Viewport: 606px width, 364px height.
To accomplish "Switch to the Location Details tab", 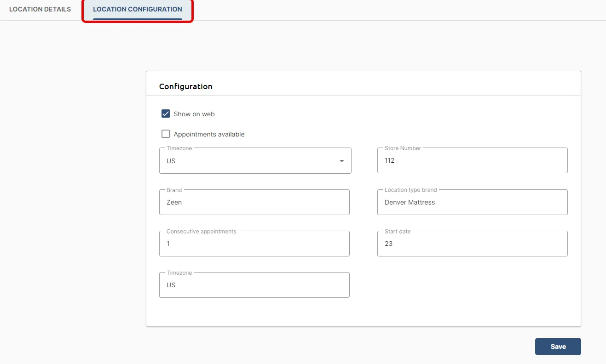I will 40,9.
